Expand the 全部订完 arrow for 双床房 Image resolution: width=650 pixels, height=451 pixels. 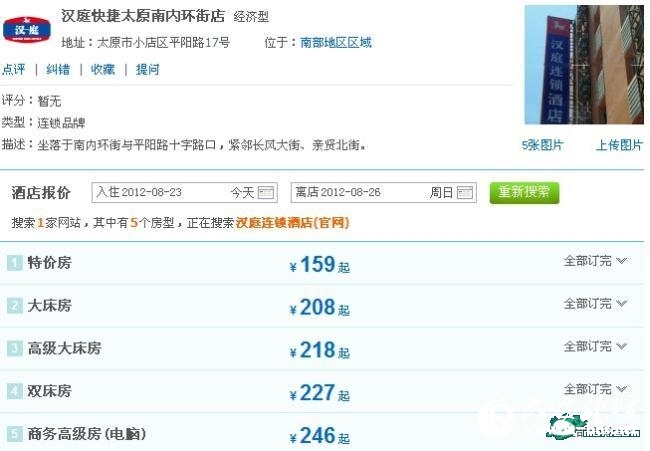tap(621, 389)
